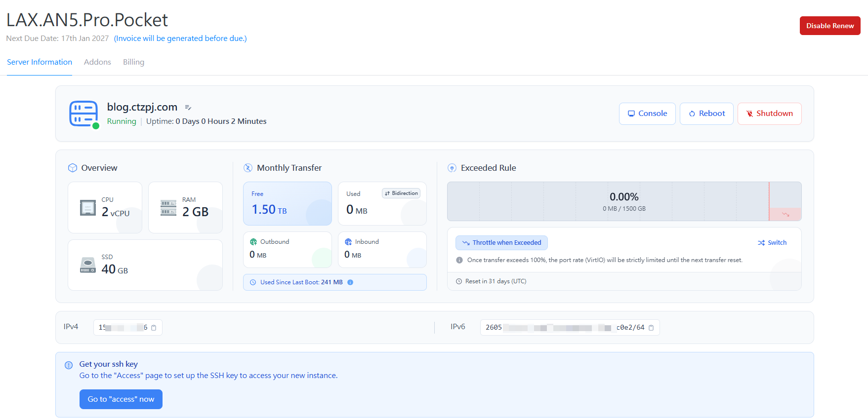Click the Overview cube icon
The height and width of the screenshot is (419, 868).
[x=73, y=168]
